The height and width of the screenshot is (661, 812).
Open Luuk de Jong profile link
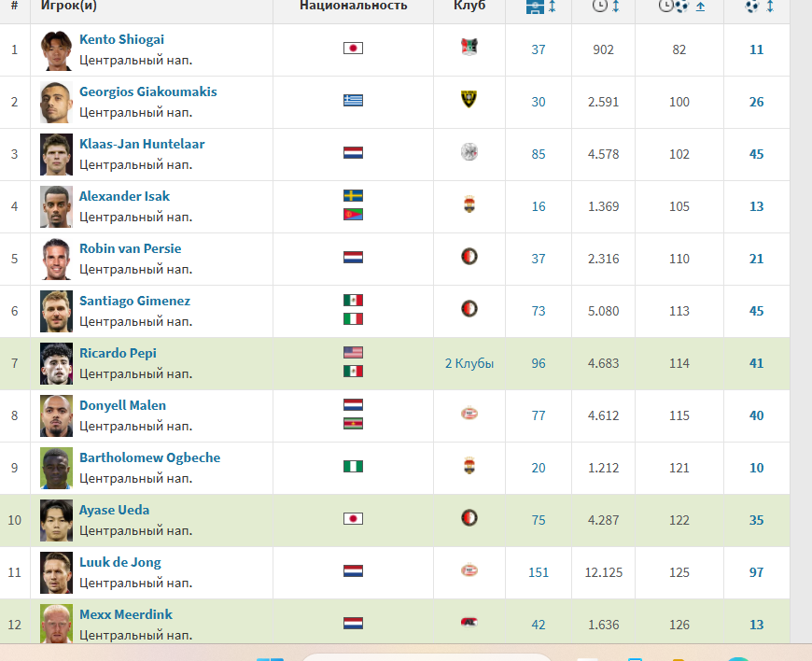point(119,562)
